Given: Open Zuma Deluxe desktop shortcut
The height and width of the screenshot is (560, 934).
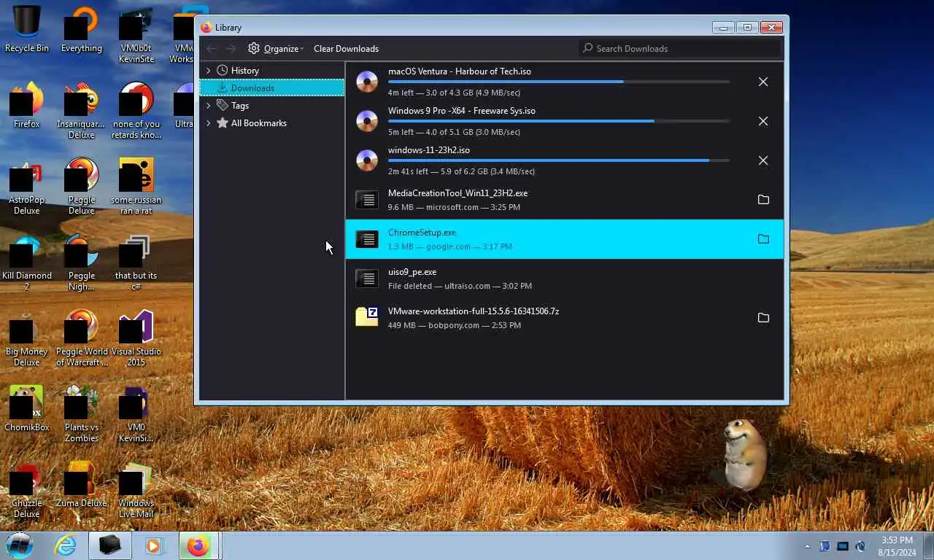Looking at the screenshot, I should (x=81, y=484).
